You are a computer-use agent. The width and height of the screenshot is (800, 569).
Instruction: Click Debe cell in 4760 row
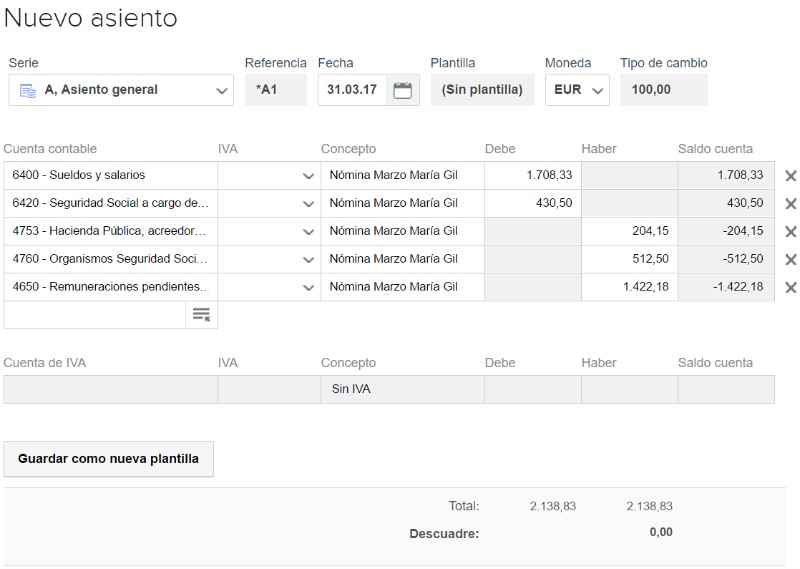533,259
